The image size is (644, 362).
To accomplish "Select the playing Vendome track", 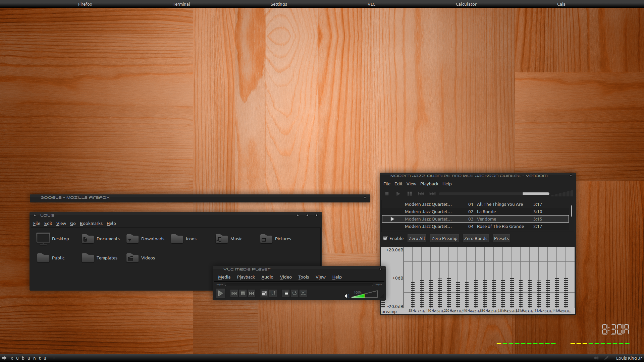I will [x=476, y=219].
